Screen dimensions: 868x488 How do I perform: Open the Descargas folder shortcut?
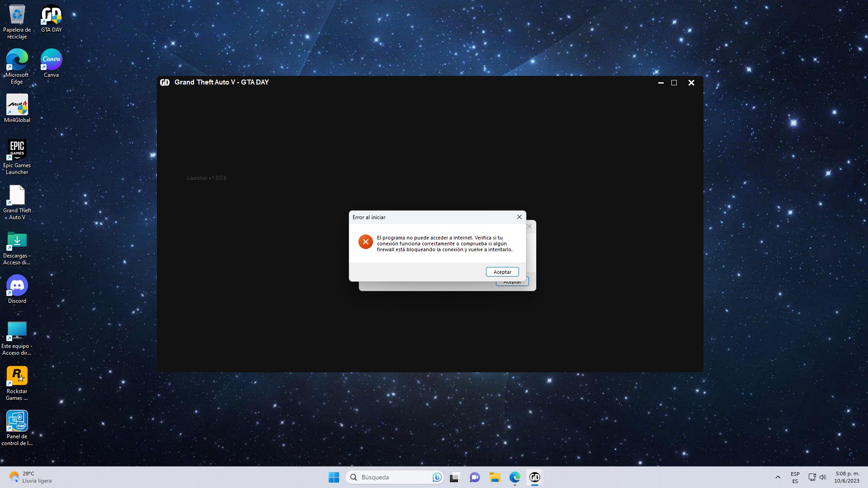coord(17,241)
